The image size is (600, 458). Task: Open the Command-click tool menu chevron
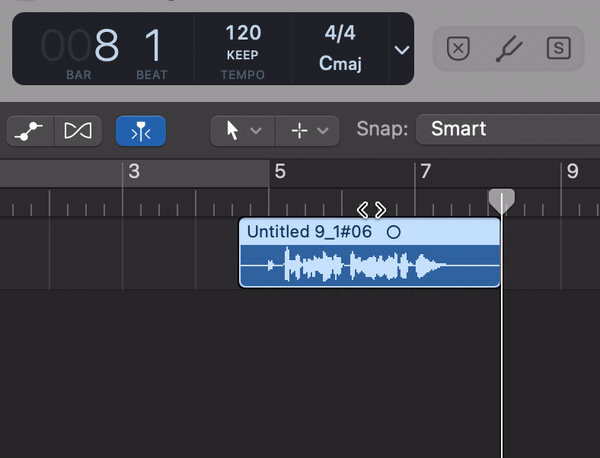323,131
